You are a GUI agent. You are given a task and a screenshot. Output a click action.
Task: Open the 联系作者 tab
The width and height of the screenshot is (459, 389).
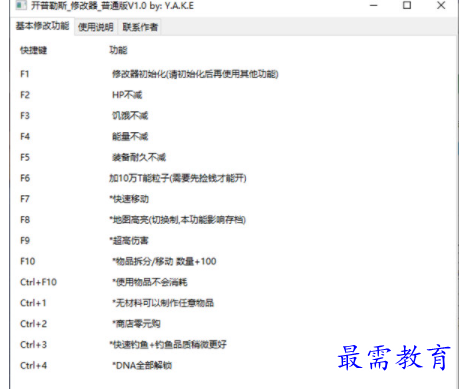click(x=140, y=27)
